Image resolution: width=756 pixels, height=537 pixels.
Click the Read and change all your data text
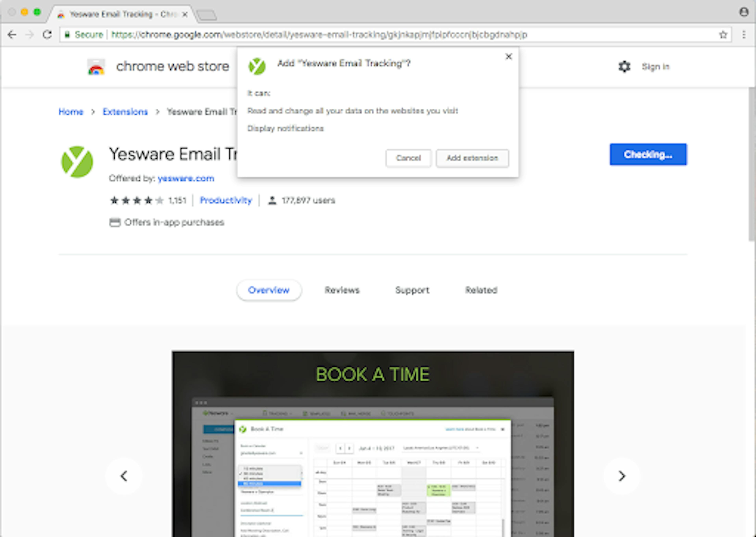point(353,111)
